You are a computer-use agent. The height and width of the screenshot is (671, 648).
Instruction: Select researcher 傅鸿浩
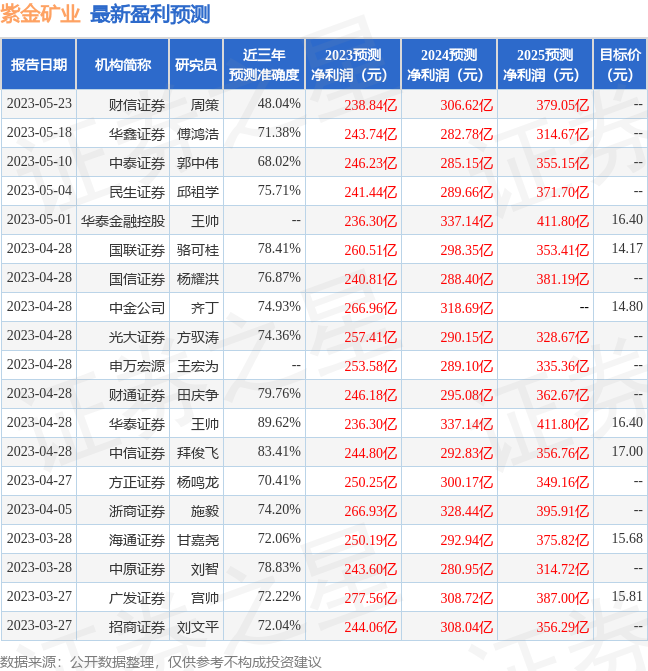point(198,134)
